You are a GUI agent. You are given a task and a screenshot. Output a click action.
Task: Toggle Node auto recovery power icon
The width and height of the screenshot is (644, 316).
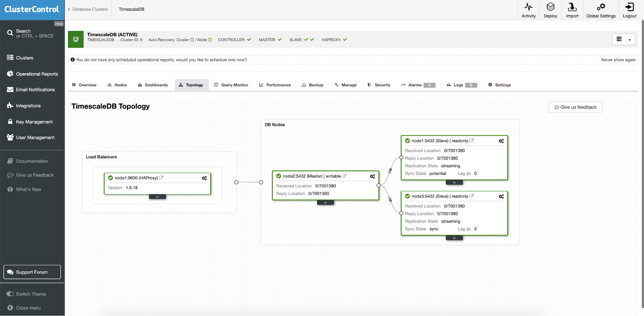tap(210, 40)
